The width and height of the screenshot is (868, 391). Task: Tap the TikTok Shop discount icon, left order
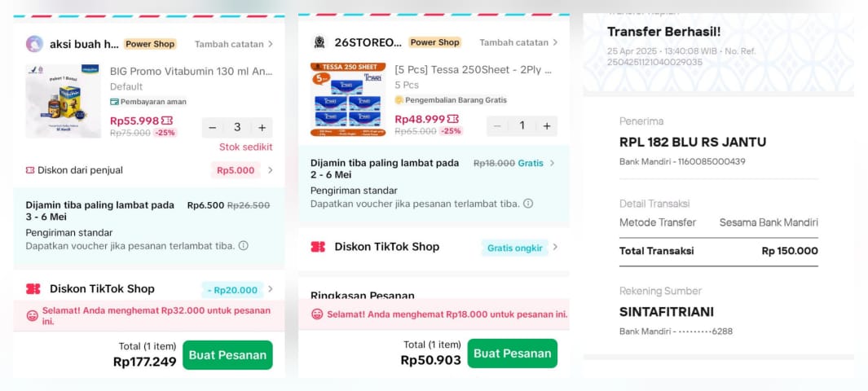coord(33,288)
